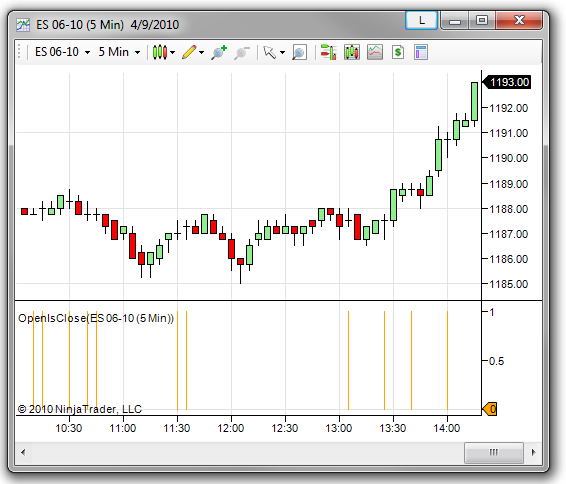The image size is (566, 484).
Task: Click the toolbar grip handle
Action: 19,52
